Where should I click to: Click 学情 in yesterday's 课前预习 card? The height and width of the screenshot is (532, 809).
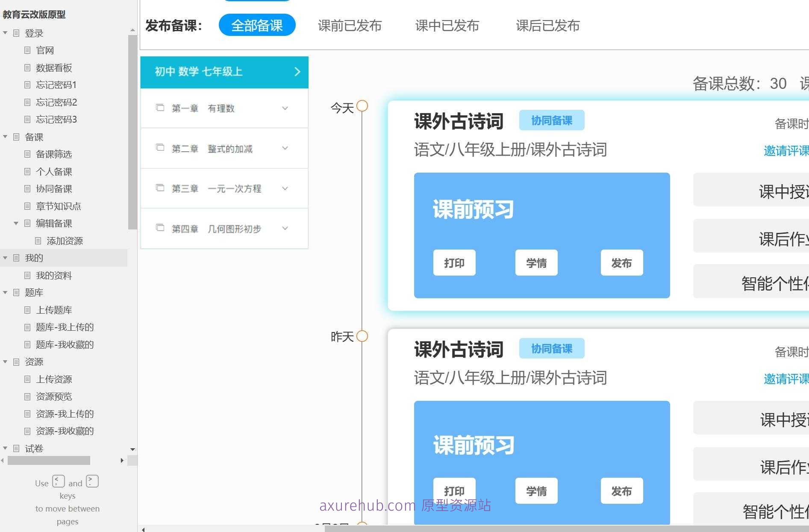(x=536, y=491)
